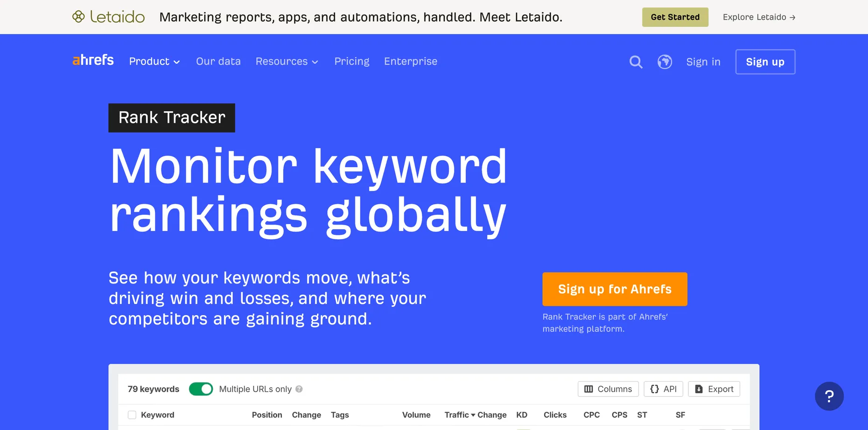
Task: Click the ST column header
Action: (642, 415)
